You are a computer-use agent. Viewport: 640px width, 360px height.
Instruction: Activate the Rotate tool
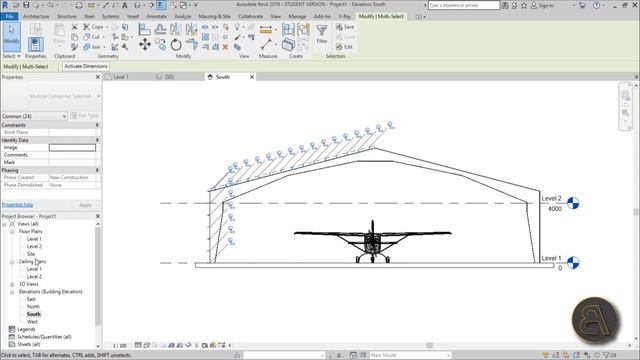point(176,44)
